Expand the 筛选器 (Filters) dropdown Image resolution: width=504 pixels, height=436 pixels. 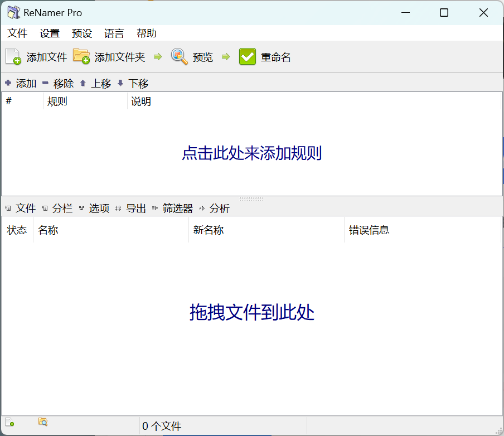pyautogui.click(x=172, y=209)
